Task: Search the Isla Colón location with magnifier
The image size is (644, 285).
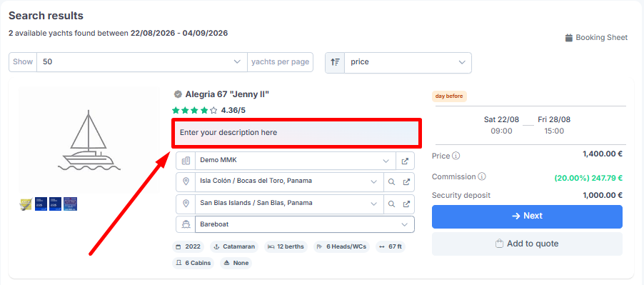Action: pos(391,182)
